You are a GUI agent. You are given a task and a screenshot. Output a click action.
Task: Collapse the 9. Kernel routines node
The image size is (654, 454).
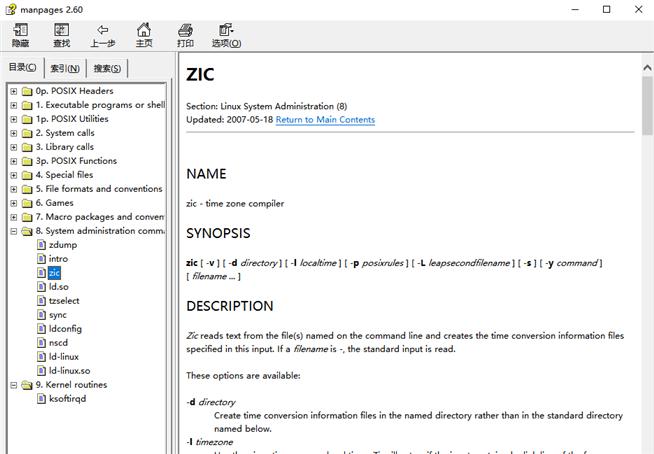(14, 385)
